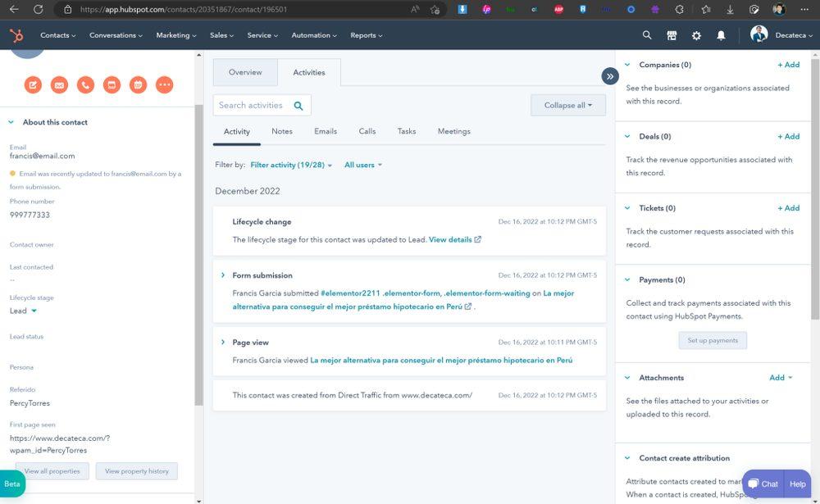Viewport: 820px width, 504px height.
Task: Open the Collapse all dropdown
Action: (x=568, y=105)
